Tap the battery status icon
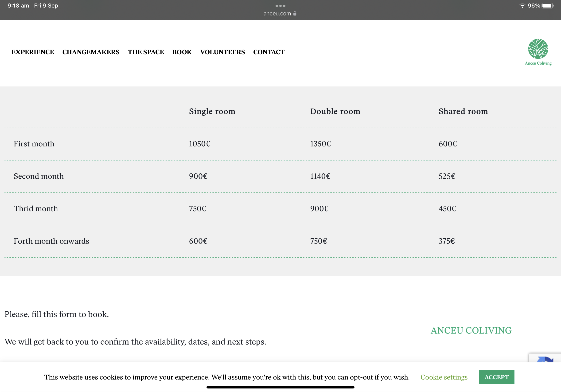 (547, 6)
